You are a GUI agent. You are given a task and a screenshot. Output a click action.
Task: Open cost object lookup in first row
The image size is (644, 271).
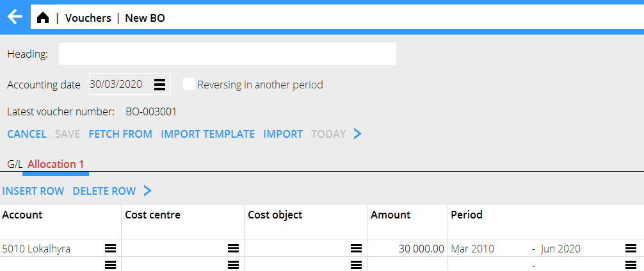pyautogui.click(x=356, y=249)
